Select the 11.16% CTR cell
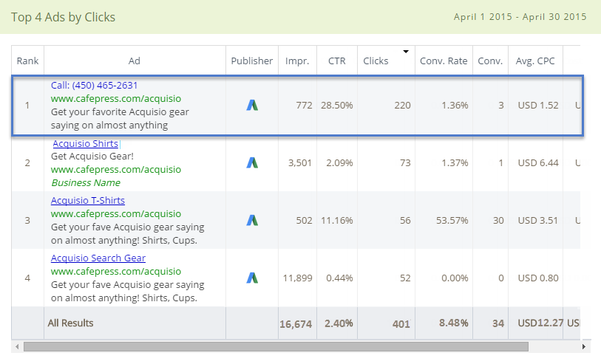 tap(337, 221)
